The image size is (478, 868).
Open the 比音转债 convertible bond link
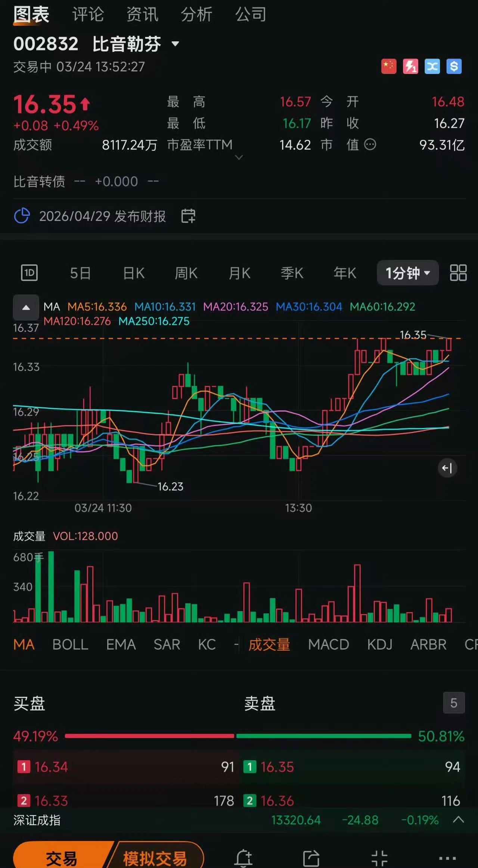point(39,181)
